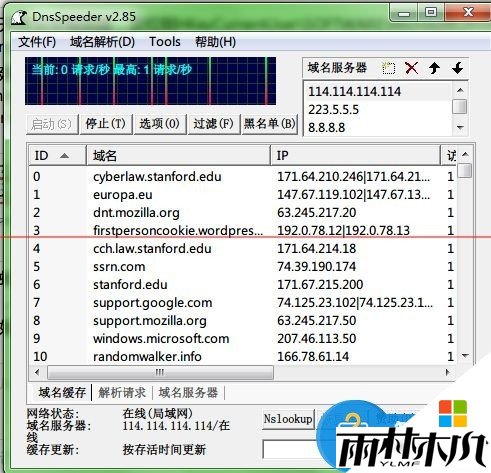Viewport: 491px width, 473px height.
Task: Click the 停止(T) button
Action: 105,124
